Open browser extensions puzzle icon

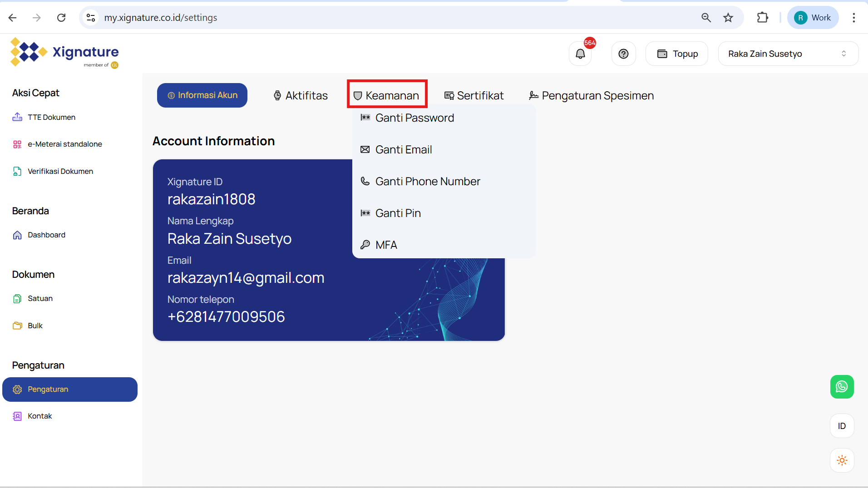(763, 18)
